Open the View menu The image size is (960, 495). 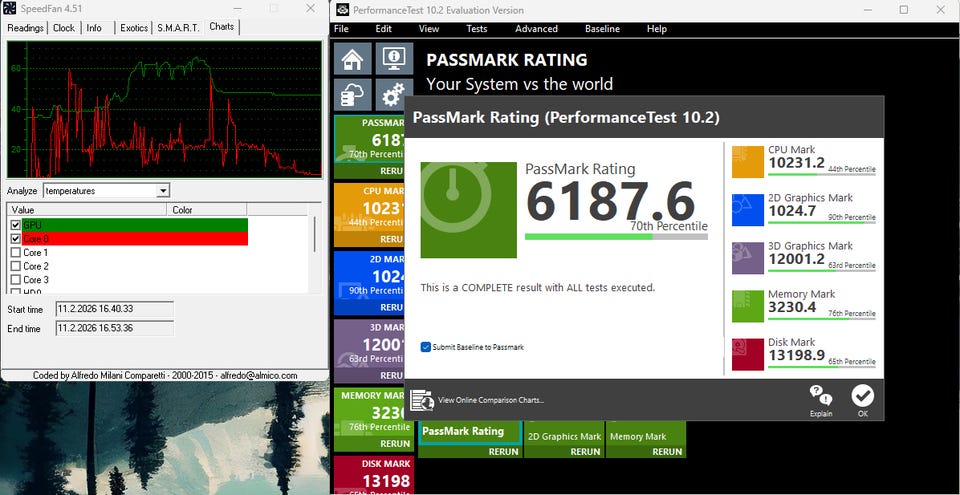pos(429,29)
